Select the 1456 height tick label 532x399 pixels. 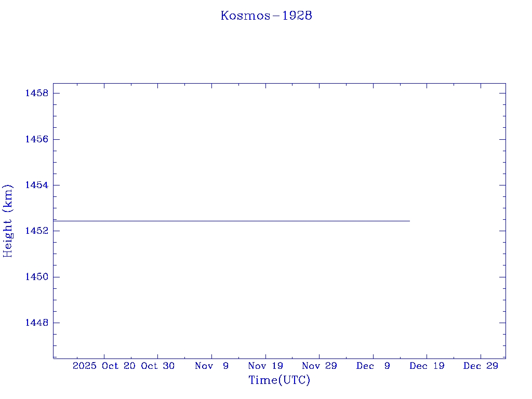coord(36,139)
